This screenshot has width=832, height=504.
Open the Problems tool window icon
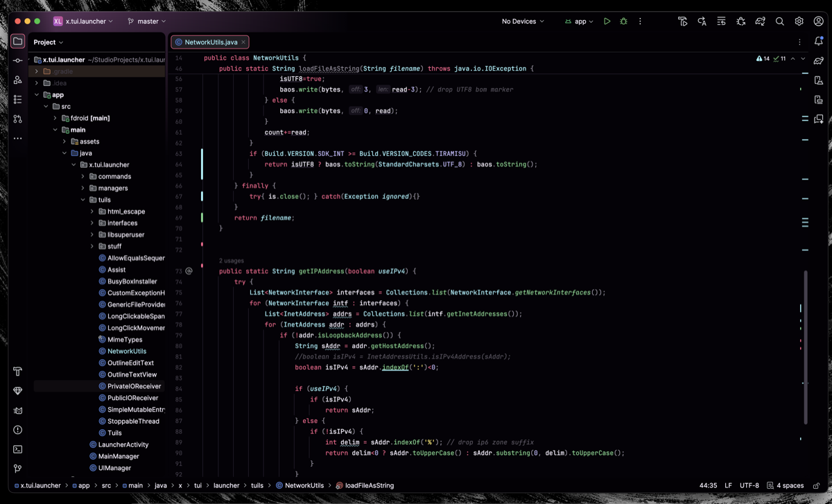(x=18, y=430)
